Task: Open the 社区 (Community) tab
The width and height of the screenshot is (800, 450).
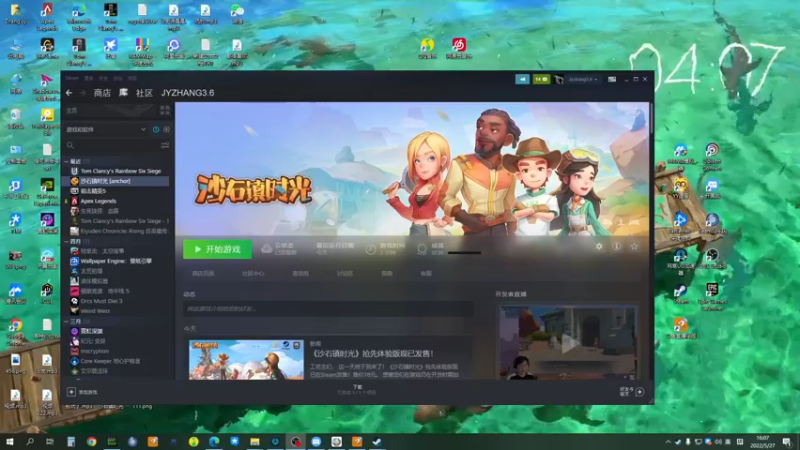Action: point(144,93)
